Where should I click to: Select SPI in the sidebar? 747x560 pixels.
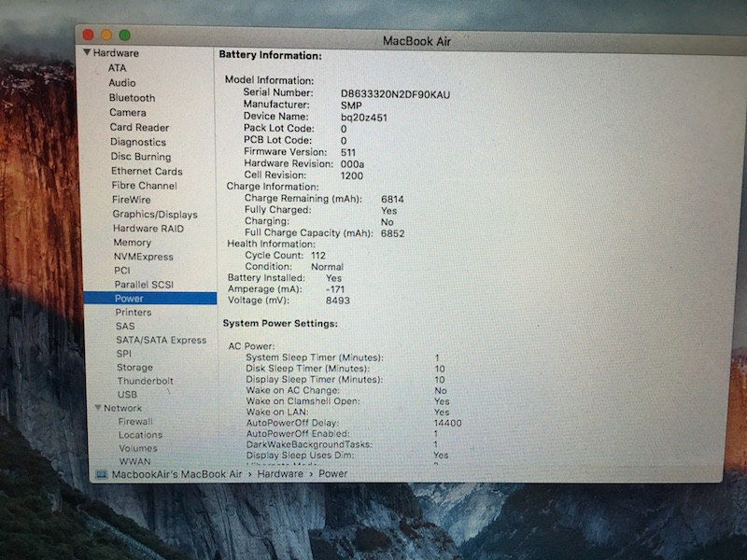pyautogui.click(x=124, y=354)
